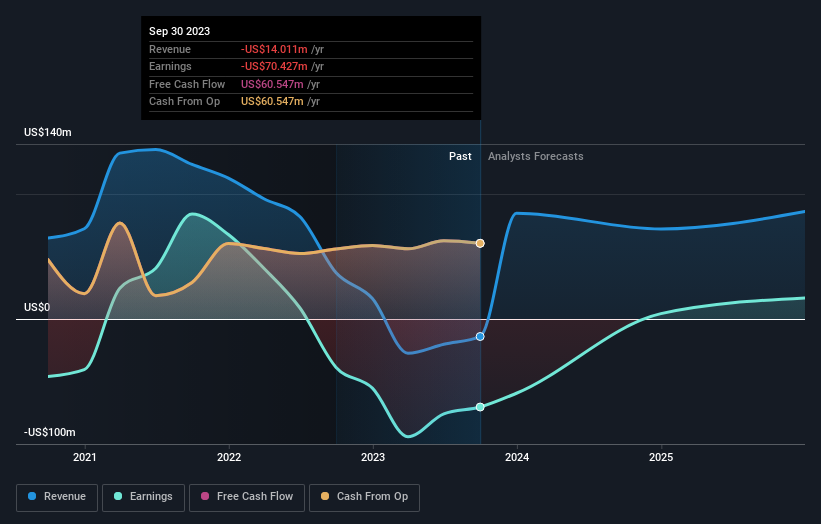Click the Analysts Forecasts label

pos(536,156)
